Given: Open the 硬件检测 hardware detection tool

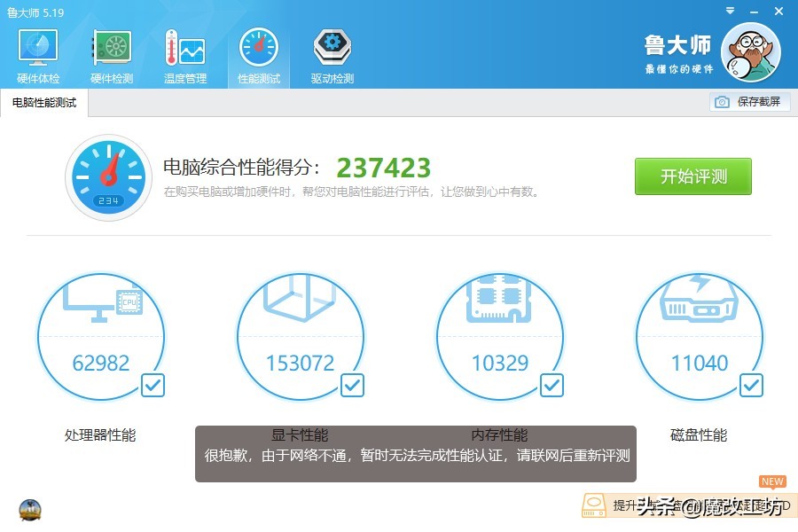Looking at the screenshot, I should (x=111, y=53).
